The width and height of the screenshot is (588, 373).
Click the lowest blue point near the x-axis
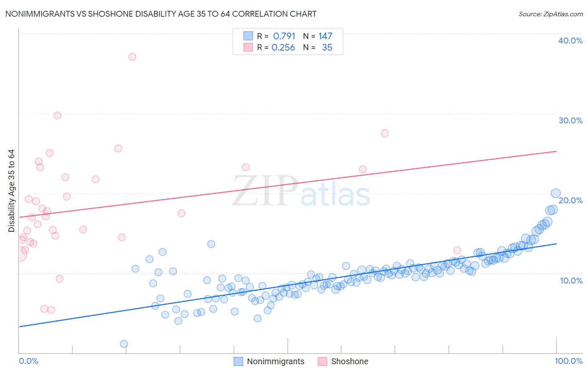click(x=124, y=344)
